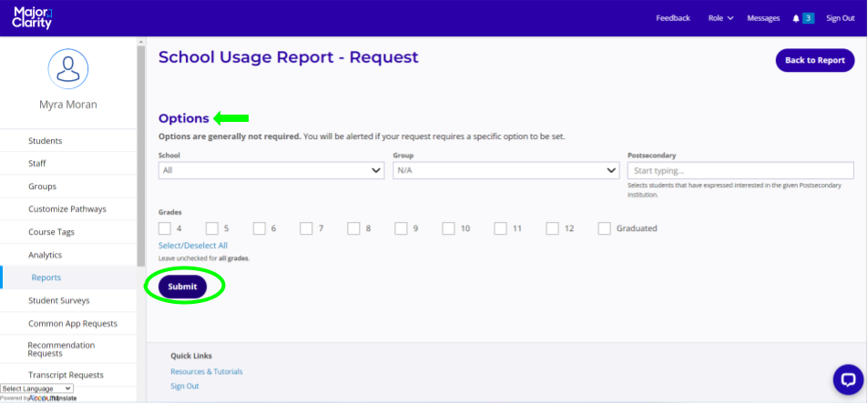The width and height of the screenshot is (868, 403).
Task: Click the MajorClarity logo
Action: click(x=33, y=17)
